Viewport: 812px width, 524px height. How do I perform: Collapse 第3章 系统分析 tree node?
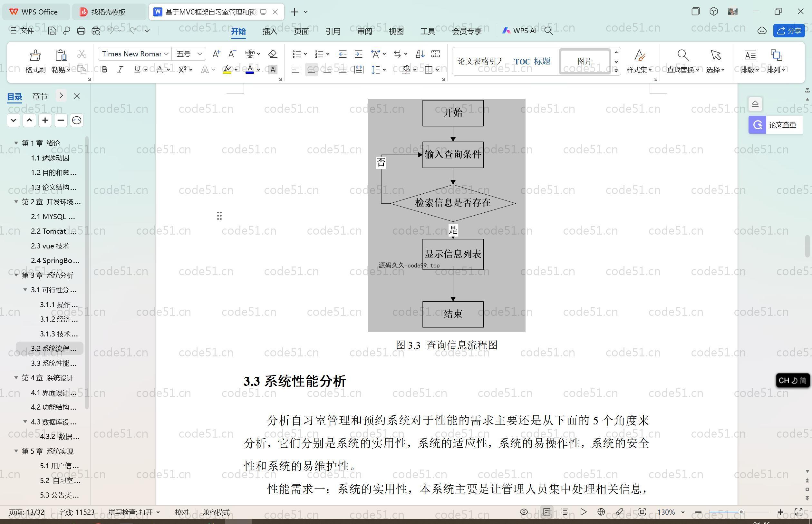16,275
